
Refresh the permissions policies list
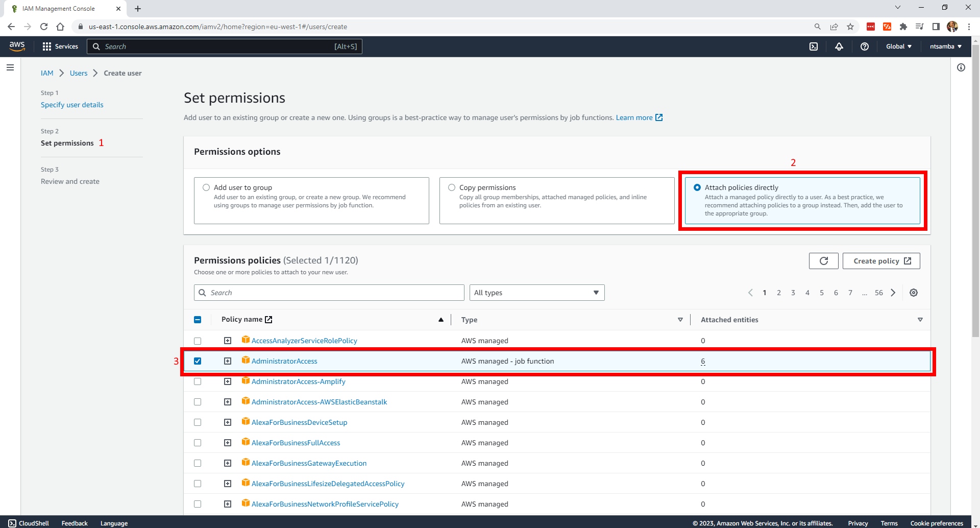823,261
